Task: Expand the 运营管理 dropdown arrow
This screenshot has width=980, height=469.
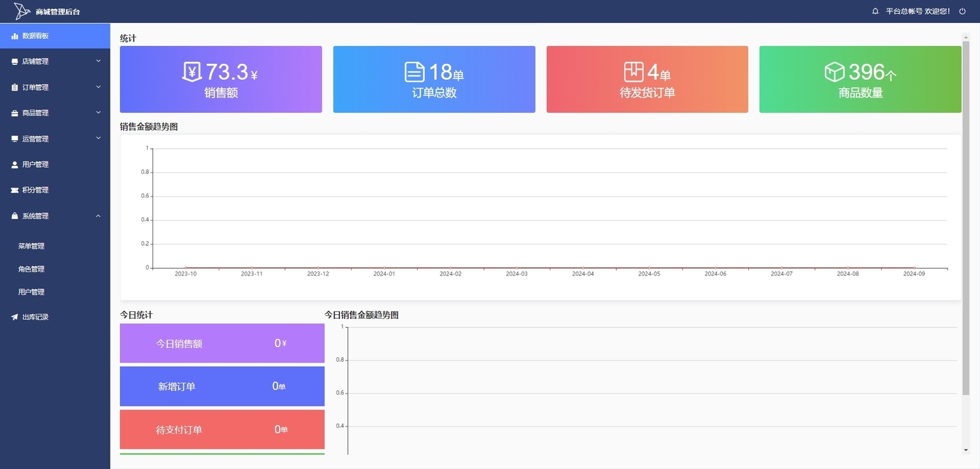Action: [98, 138]
